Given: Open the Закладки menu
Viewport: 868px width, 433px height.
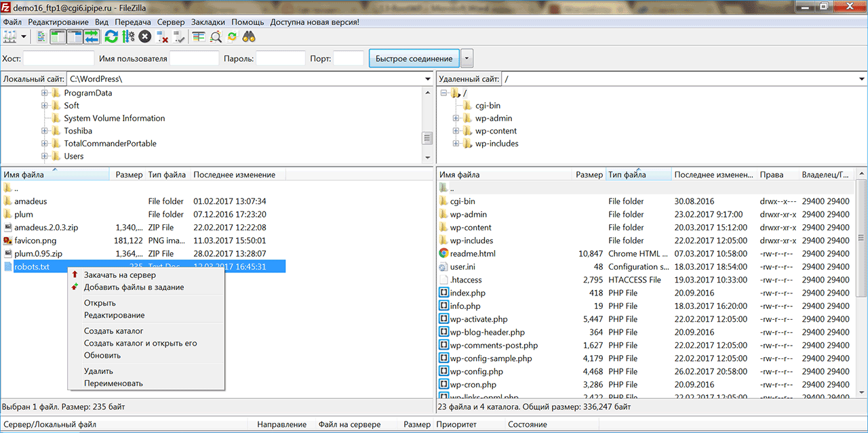Looking at the screenshot, I should pos(208,22).
